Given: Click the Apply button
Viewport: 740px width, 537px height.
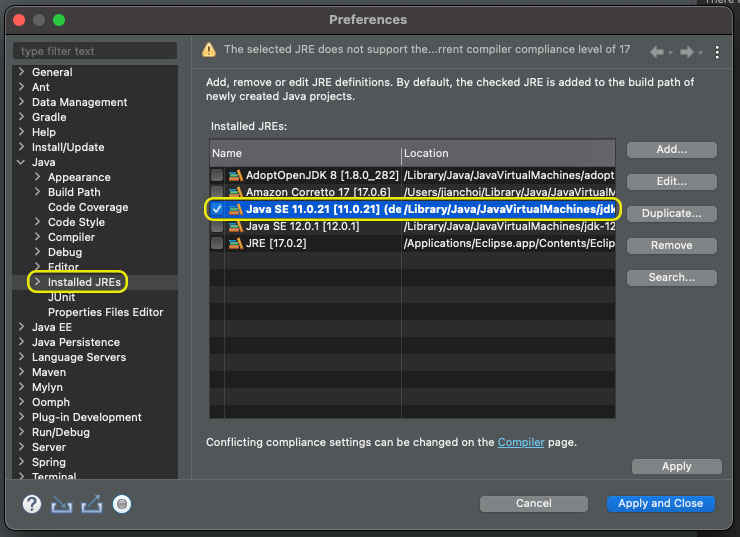Looking at the screenshot, I should click(677, 466).
